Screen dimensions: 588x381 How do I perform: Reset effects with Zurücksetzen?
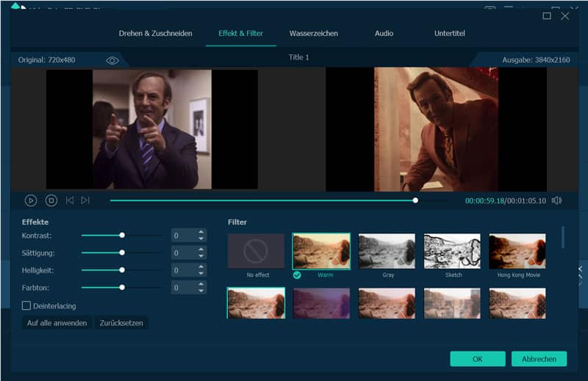(x=121, y=323)
